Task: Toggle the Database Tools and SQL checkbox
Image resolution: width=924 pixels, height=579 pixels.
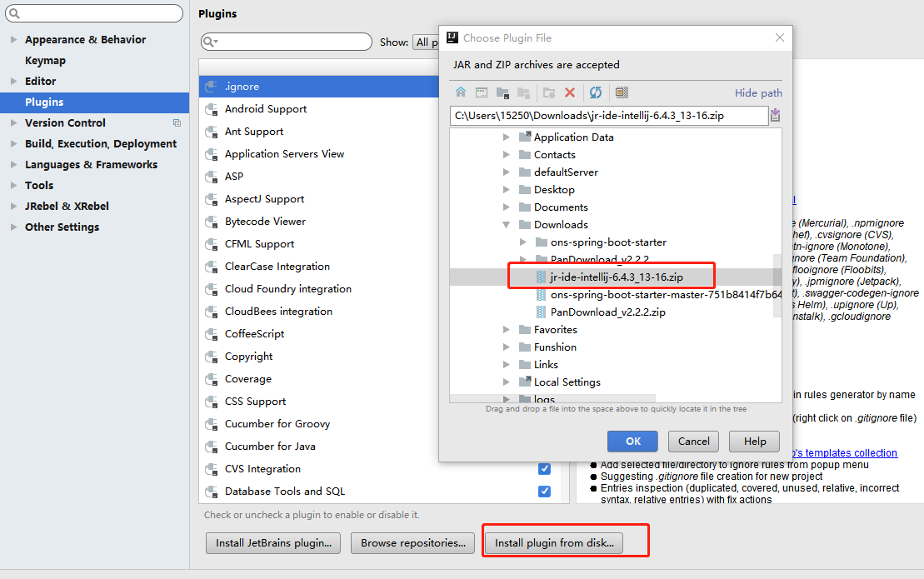Action: (545, 492)
